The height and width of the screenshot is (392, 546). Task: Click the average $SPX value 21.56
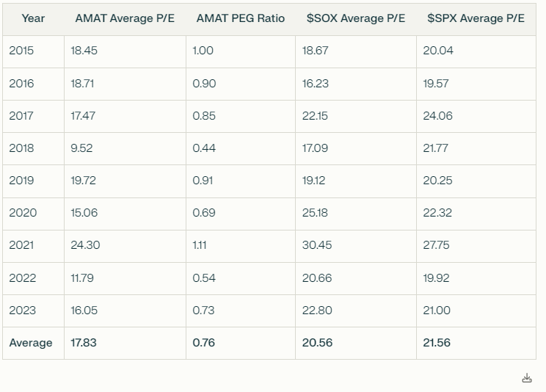tap(437, 343)
